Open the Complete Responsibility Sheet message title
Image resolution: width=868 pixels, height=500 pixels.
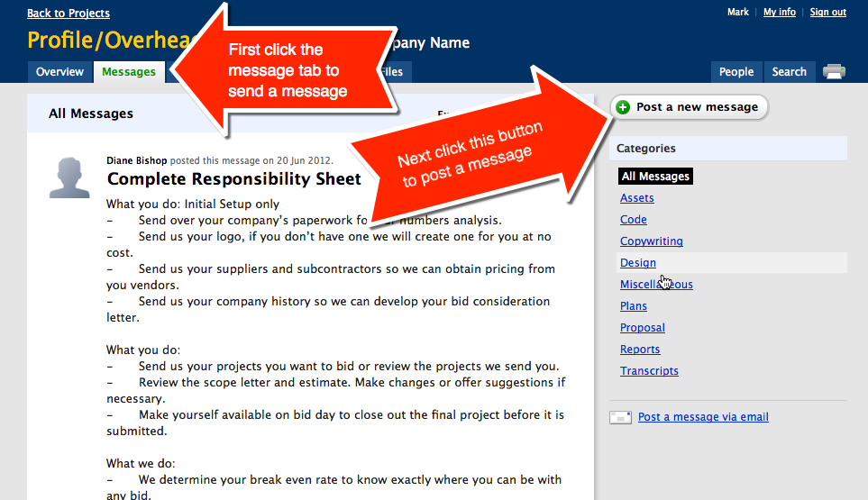pyautogui.click(x=234, y=179)
